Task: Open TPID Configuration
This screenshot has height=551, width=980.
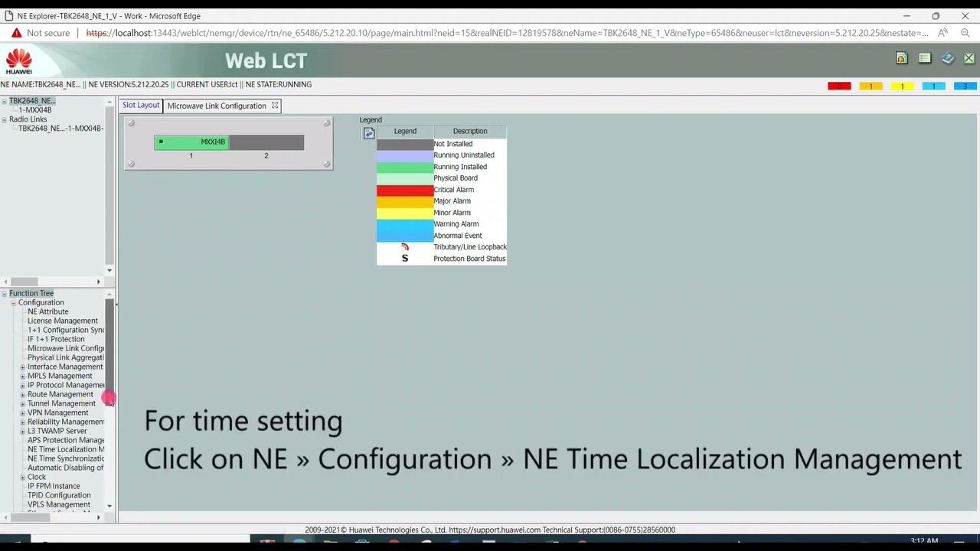Action: [59, 495]
